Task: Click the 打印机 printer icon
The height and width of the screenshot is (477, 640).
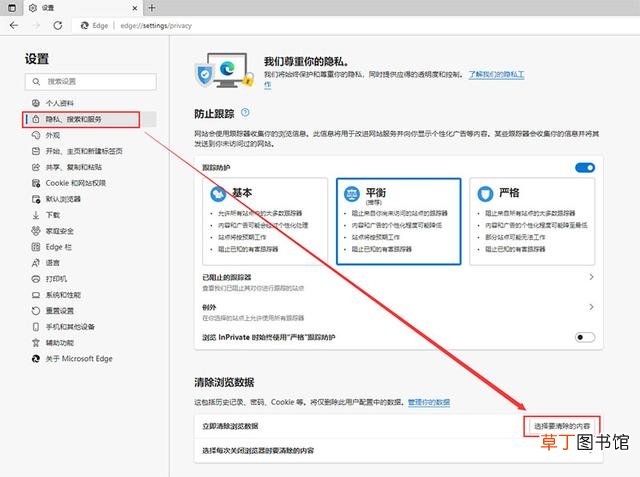Action: [36, 279]
